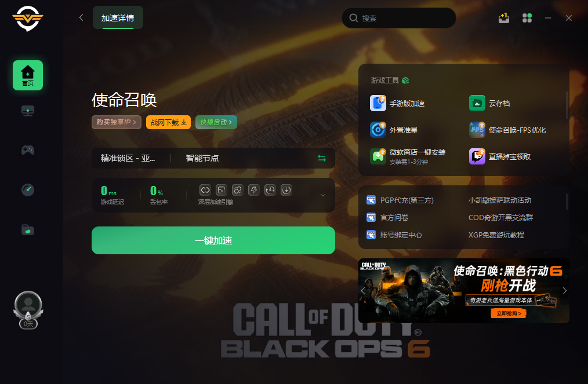Click the 搜索 search field
The image size is (588, 384).
pyautogui.click(x=399, y=17)
